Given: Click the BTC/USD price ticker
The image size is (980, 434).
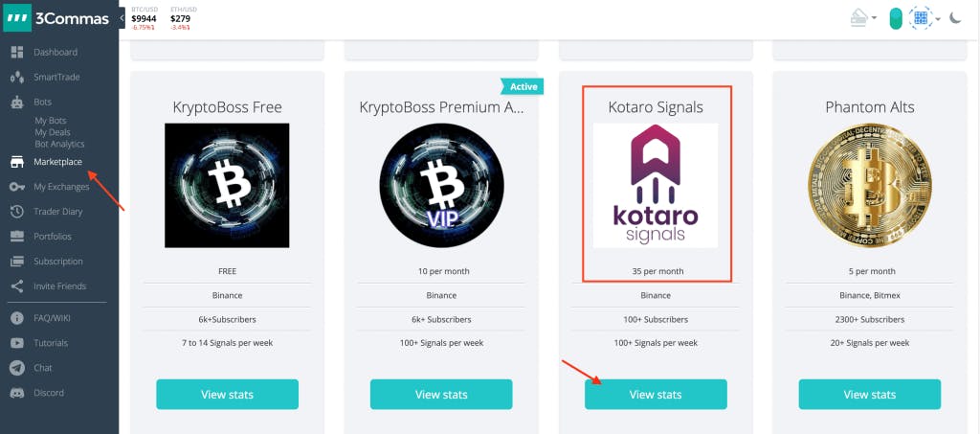Looking at the screenshot, I should tap(144, 17).
